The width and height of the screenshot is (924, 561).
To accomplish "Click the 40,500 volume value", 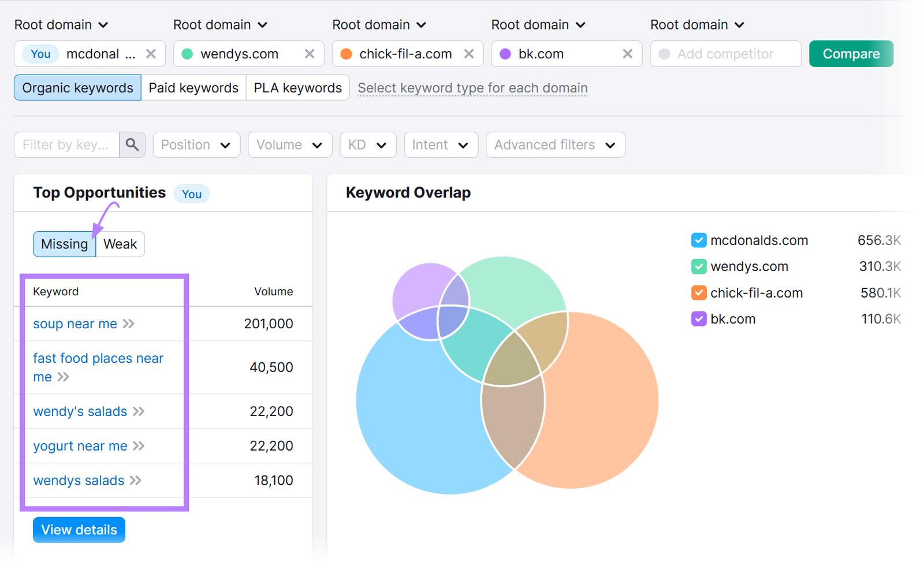I will point(271,367).
